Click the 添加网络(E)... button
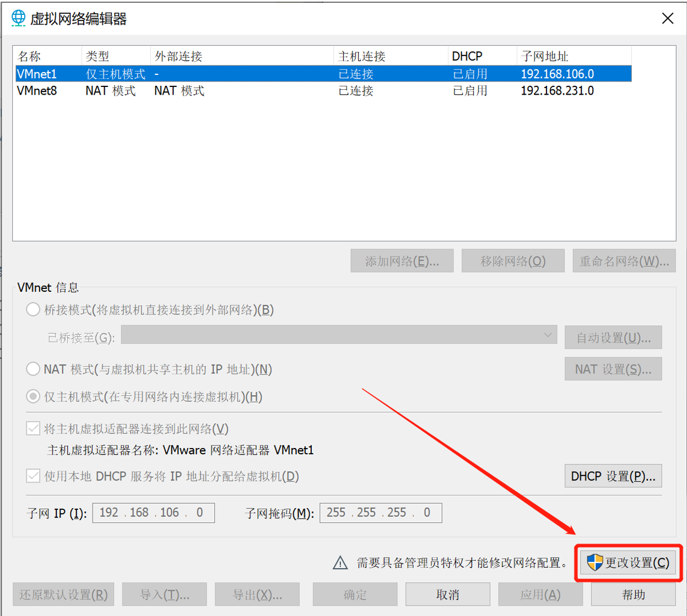 402,261
